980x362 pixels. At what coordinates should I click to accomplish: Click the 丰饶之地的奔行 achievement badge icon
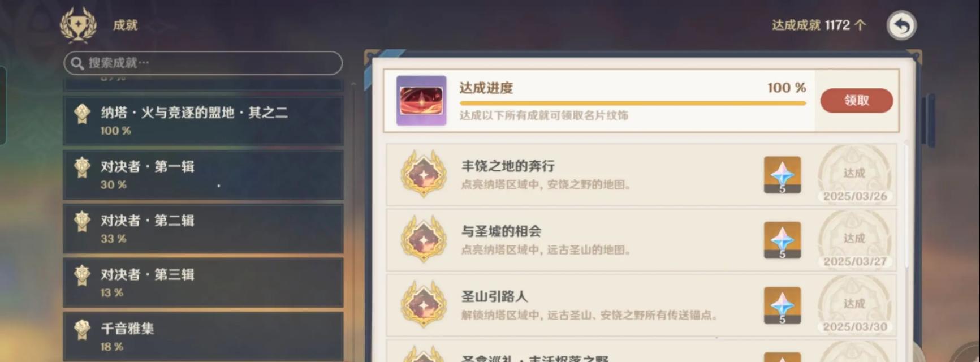point(424,174)
